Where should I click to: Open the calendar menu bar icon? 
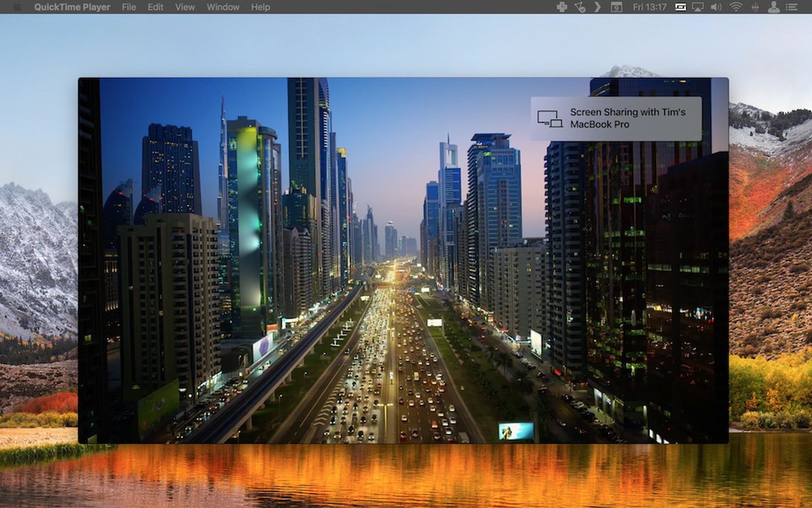tap(616, 8)
